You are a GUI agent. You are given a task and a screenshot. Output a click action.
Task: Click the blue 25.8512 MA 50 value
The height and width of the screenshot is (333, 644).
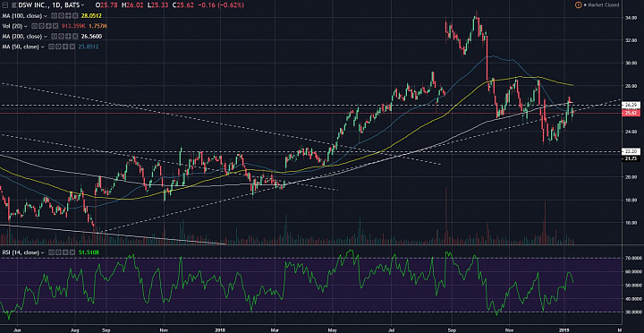click(x=89, y=47)
